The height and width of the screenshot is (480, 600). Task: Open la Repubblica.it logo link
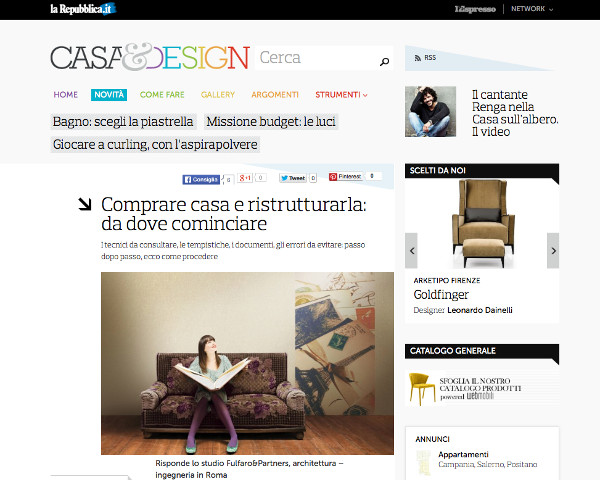click(83, 9)
